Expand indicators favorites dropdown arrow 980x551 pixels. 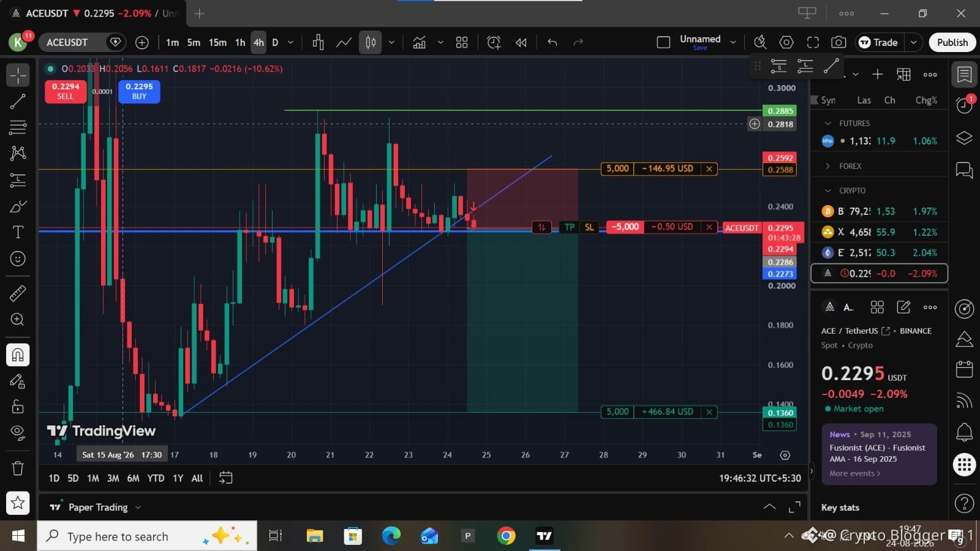(x=440, y=42)
